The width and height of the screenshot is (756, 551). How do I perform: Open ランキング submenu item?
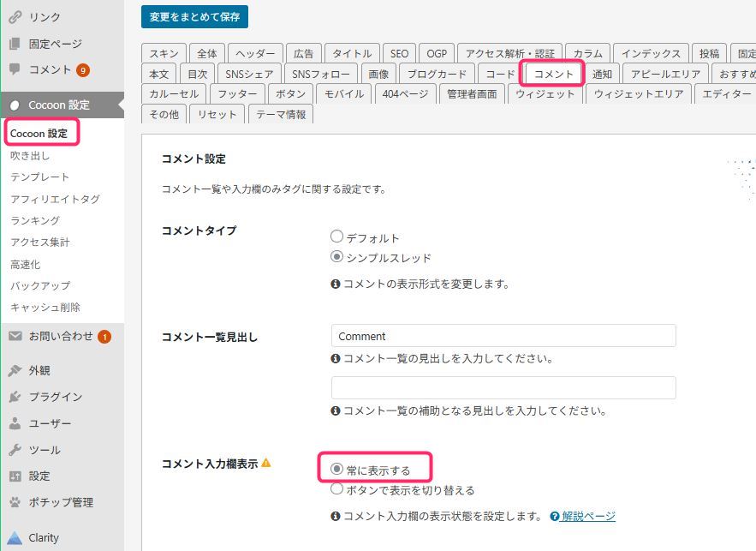pyautogui.click(x=35, y=220)
